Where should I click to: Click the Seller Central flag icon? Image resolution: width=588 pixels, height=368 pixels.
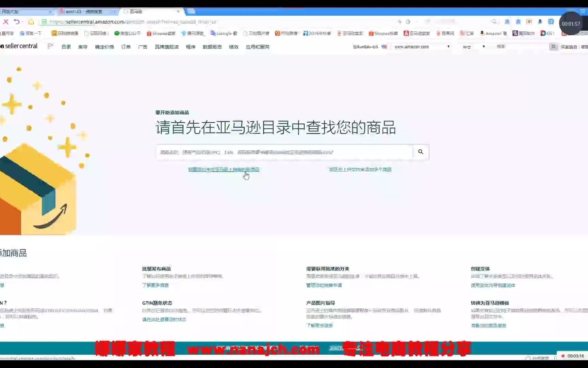[50, 46]
